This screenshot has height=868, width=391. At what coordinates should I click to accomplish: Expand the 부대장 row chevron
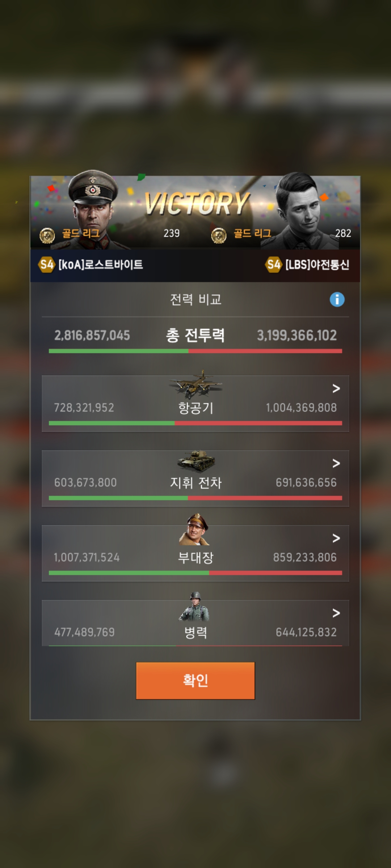coord(336,538)
